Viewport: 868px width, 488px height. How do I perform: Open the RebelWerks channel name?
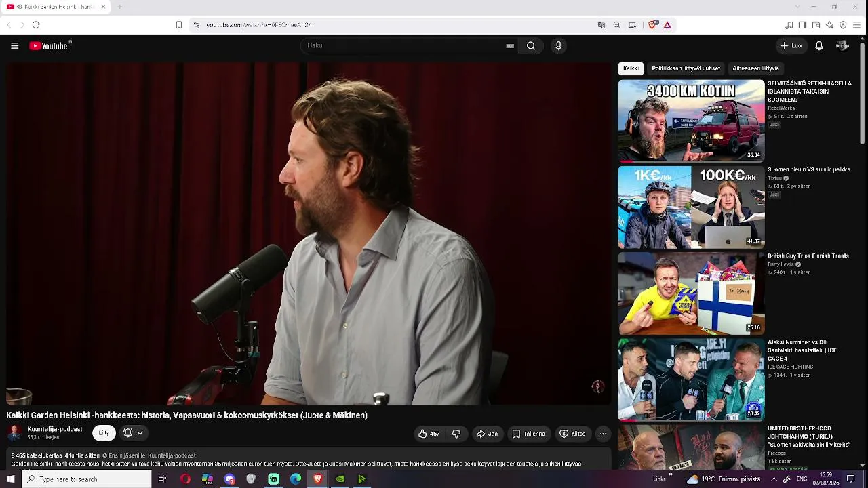tap(781, 108)
